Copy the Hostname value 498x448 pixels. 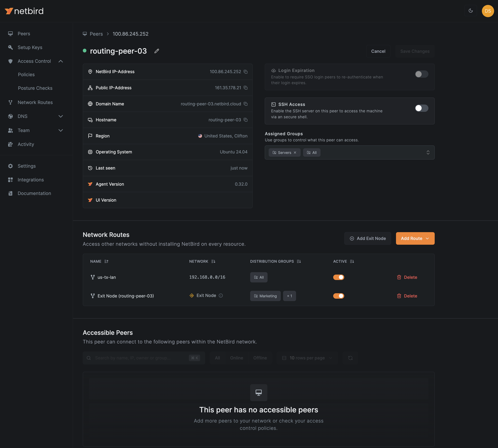(x=245, y=120)
